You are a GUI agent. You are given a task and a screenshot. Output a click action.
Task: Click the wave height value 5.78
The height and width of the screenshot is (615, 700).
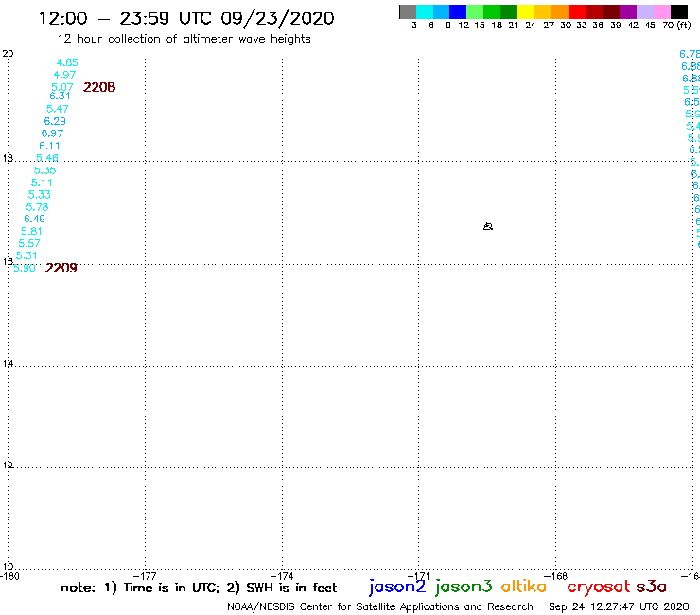coord(37,207)
